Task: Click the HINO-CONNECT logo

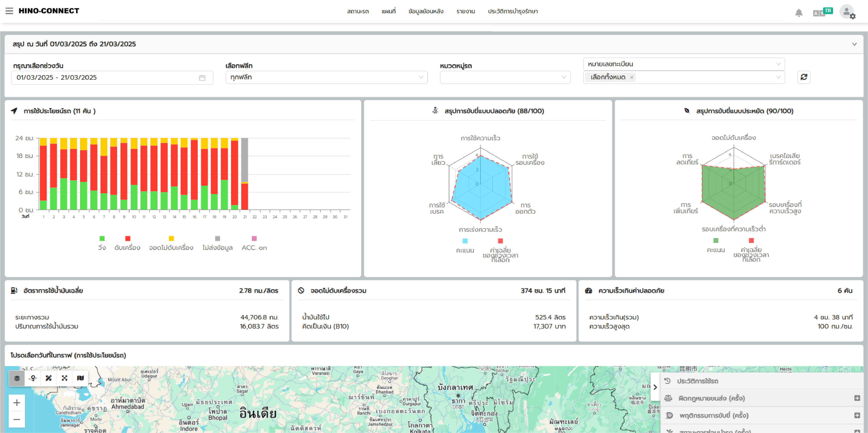Action: coord(49,11)
